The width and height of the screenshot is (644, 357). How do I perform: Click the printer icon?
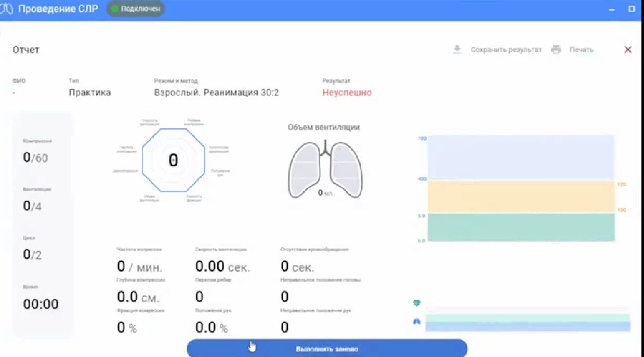[x=556, y=50]
